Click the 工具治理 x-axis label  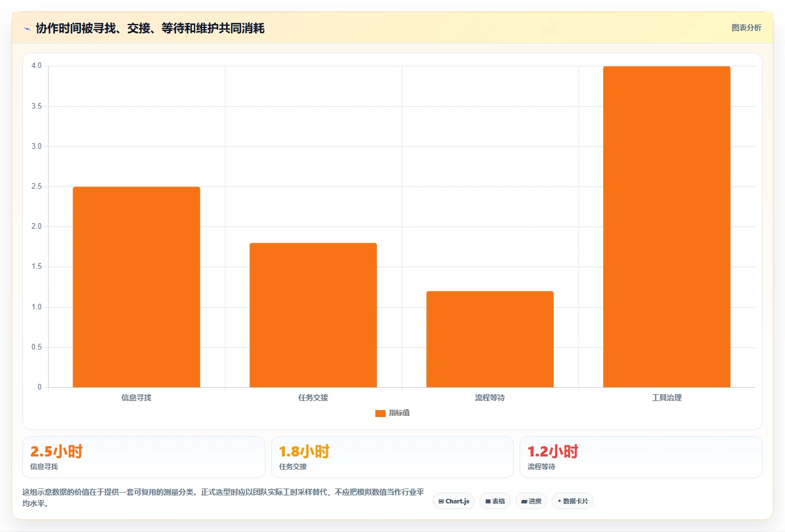click(667, 398)
